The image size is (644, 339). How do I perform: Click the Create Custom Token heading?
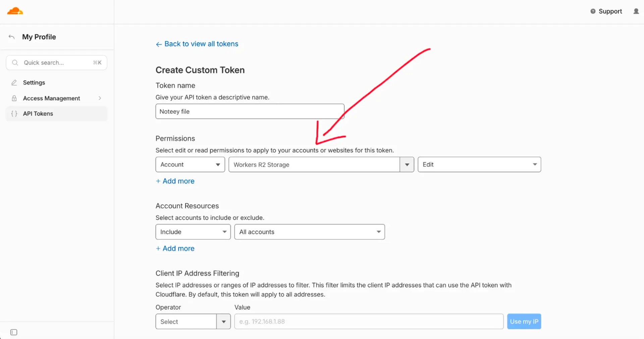(200, 70)
